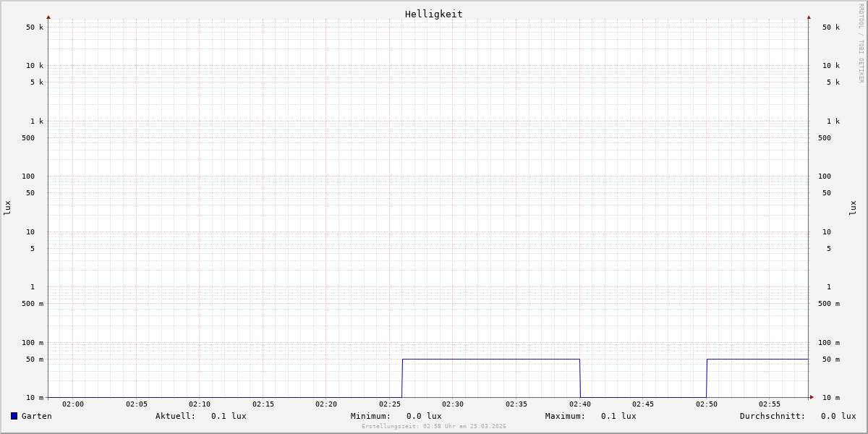The width and height of the screenshot is (868, 434).
Task: Click the '02:50' time axis label
Action: click(707, 404)
